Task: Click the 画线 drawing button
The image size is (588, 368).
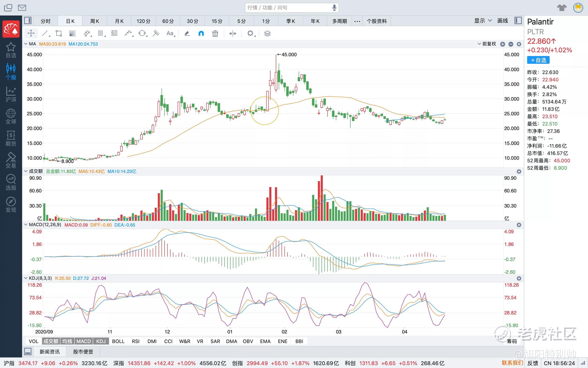Action: (x=502, y=21)
